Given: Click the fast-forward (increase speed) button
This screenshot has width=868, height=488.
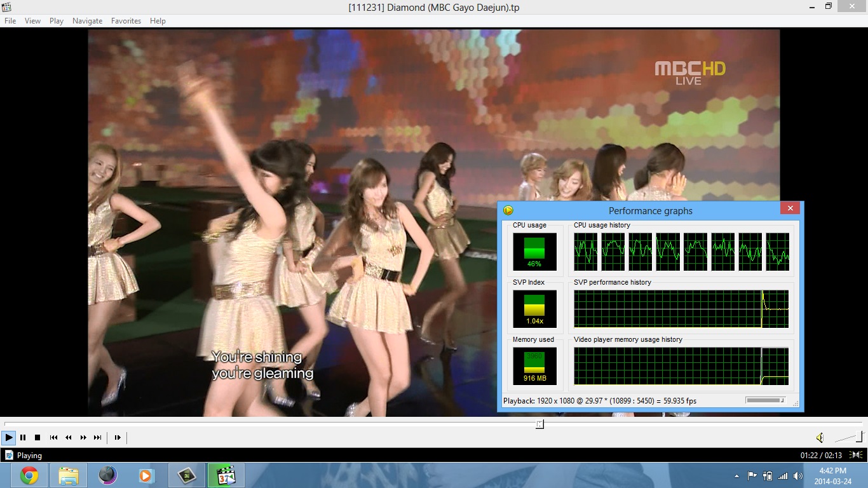Looking at the screenshot, I should 83,437.
